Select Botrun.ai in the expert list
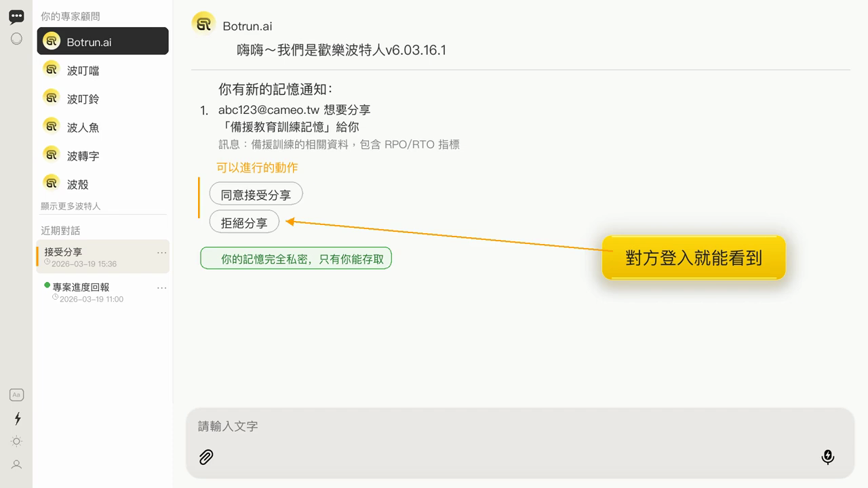This screenshot has height=488, width=868. pyautogui.click(x=102, y=41)
